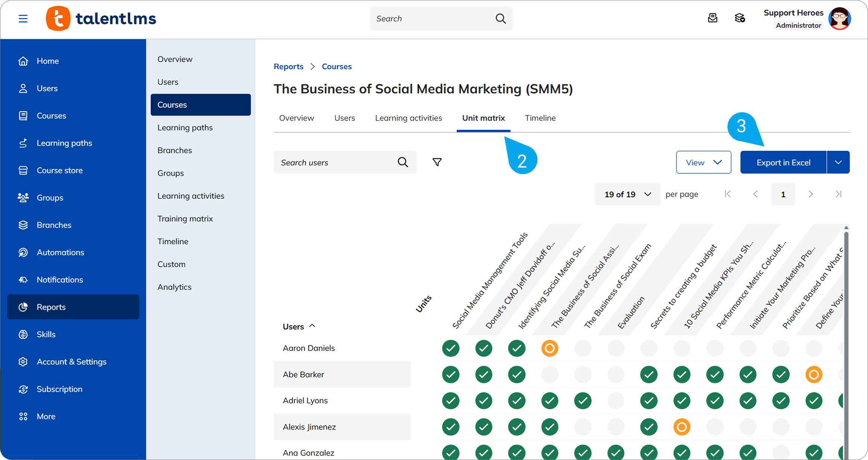Open Skills in the left sidebar
This screenshot has width=868, height=460.
[x=46, y=334]
